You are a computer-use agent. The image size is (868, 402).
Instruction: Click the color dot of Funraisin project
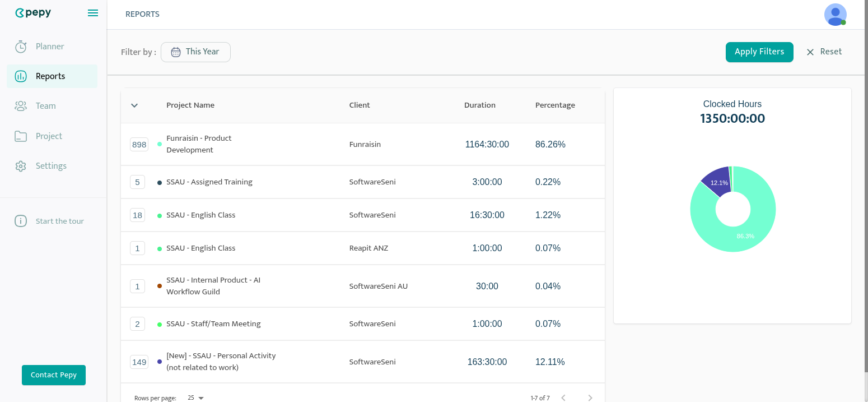pos(160,144)
